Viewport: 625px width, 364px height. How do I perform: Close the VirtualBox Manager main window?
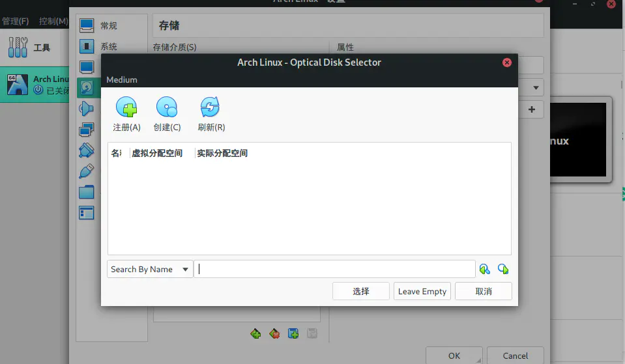[x=611, y=4]
